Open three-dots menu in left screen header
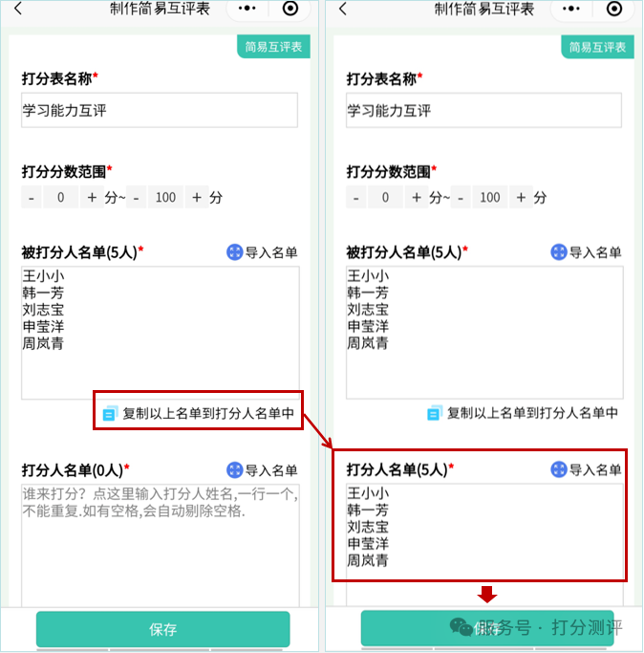The width and height of the screenshot is (644, 653). (x=247, y=9)
